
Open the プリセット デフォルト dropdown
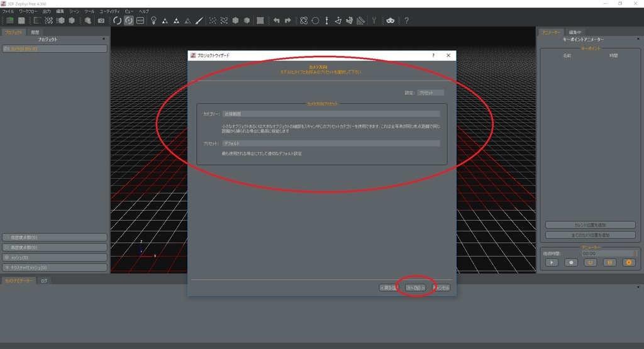(331, 143)
